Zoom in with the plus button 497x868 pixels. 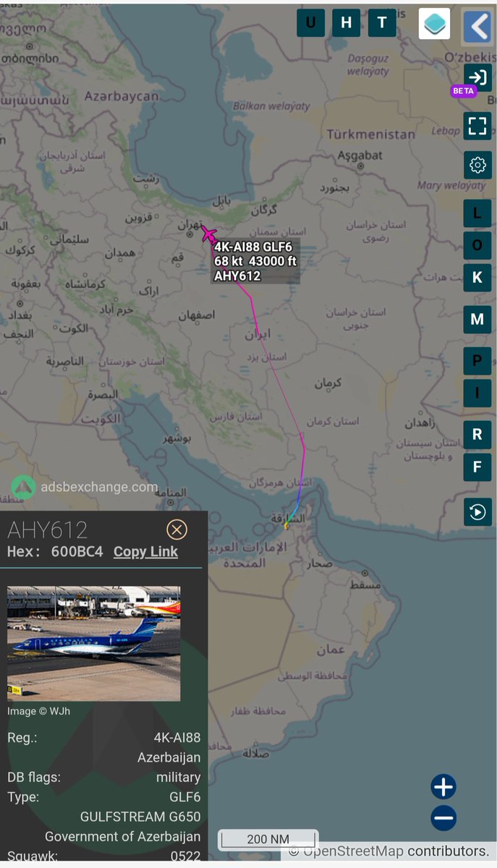point(443,786)
